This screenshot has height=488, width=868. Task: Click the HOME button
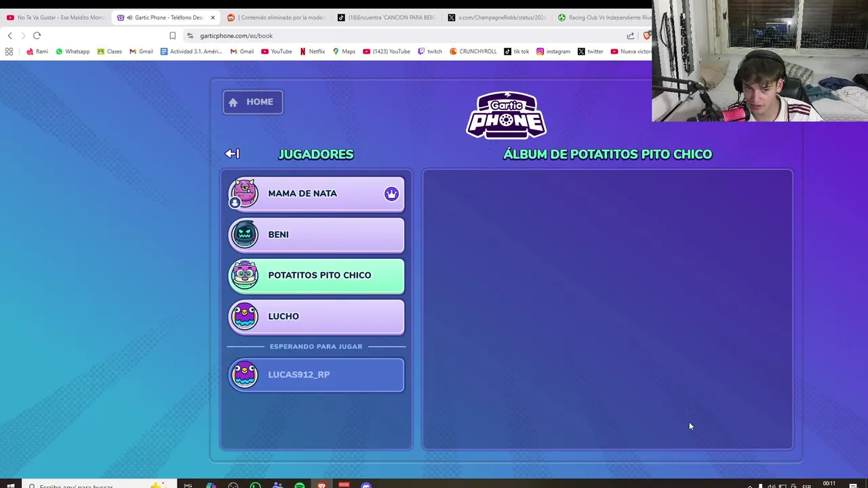point(253,102)
